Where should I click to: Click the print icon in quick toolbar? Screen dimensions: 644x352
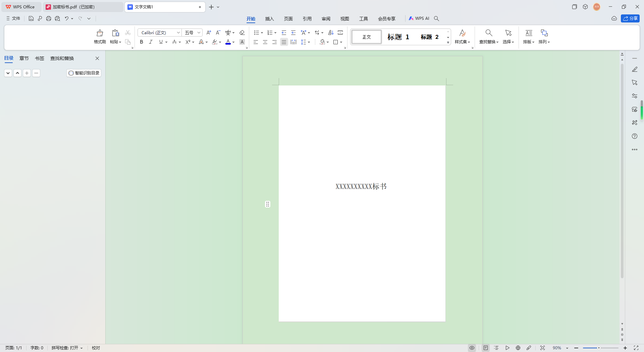[49, 19]
